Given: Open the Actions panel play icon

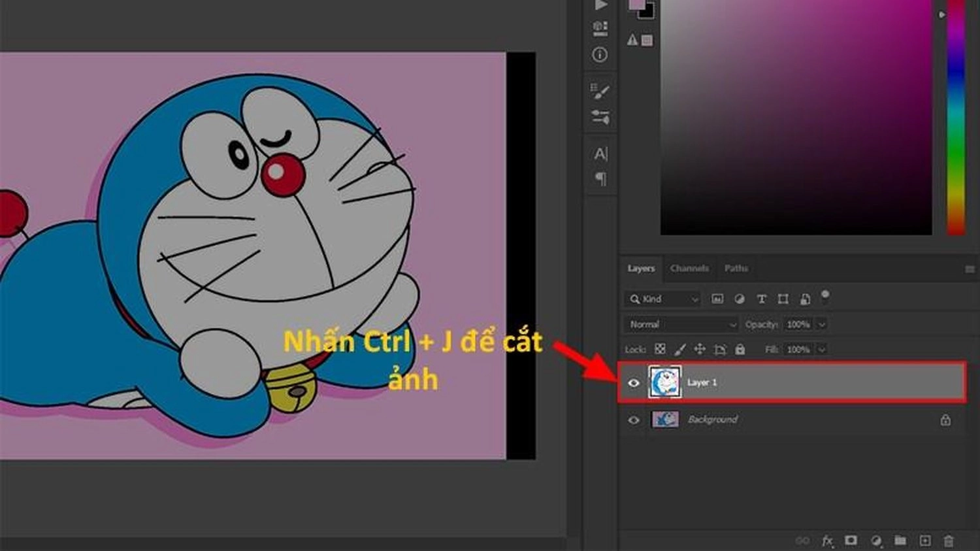Looking at the screenshot, I should [600, 5].
